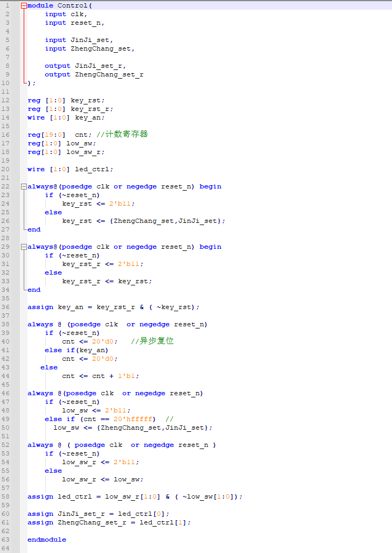Click the '//计数寄存器' comment
This screenshot has width=392, height=553.
click(122, 135)
